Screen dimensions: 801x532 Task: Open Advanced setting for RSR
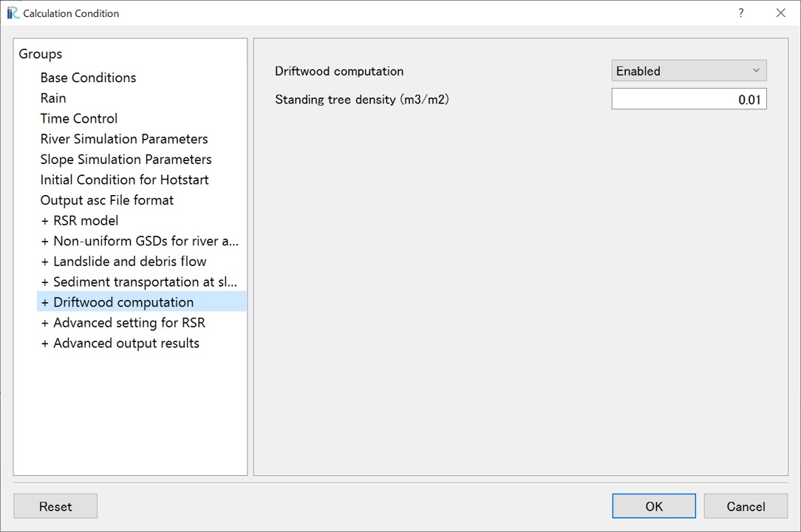(123, 323)
